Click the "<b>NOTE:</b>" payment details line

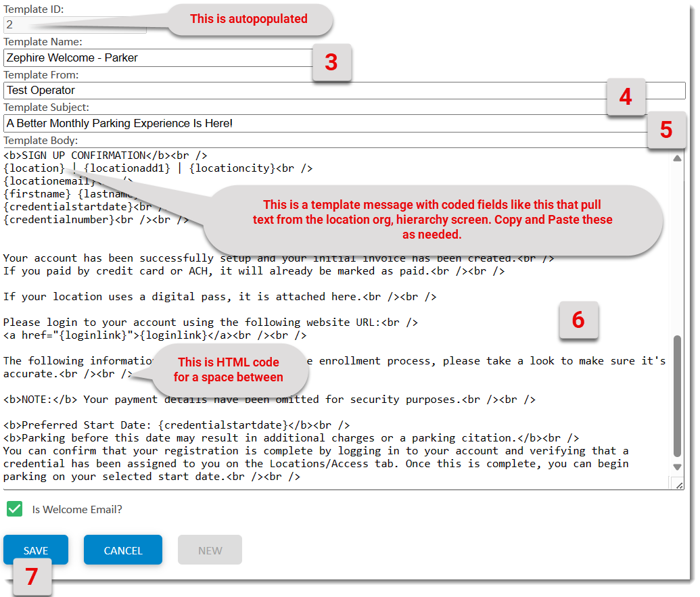(269, 400)
